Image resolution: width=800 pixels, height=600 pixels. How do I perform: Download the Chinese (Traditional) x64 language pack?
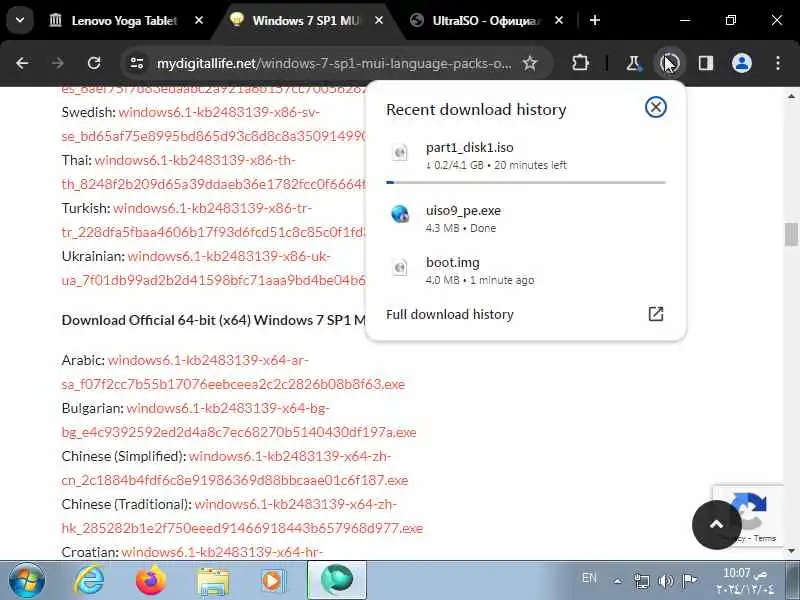[x=242, y=516]
